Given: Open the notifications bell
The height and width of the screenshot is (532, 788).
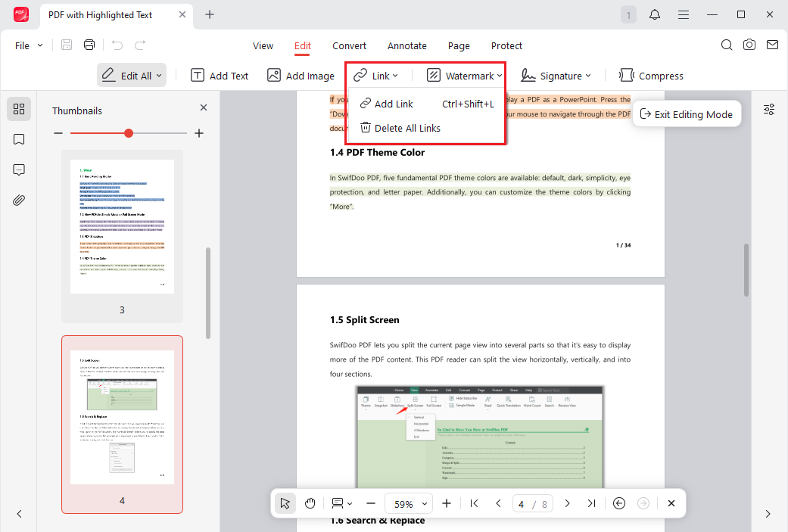Looking at the screenshot, I should click(654, 14).
